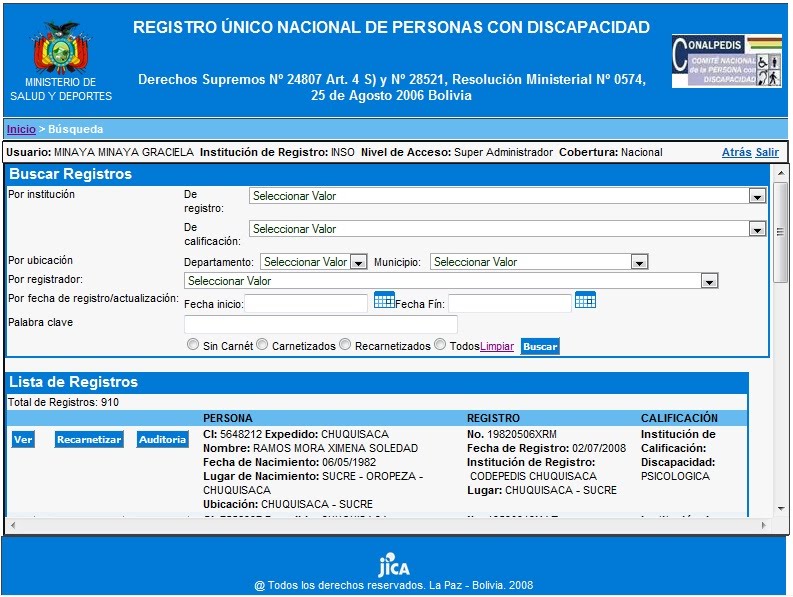The image size is (793, 597).
Task: Click registration number 19820506XRM
Action: (x=522, y=434)
